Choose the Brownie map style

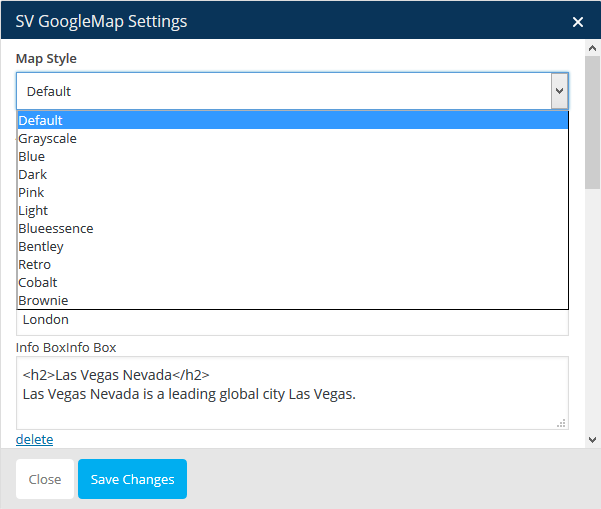pyautogui.click(x=293, y=300)
